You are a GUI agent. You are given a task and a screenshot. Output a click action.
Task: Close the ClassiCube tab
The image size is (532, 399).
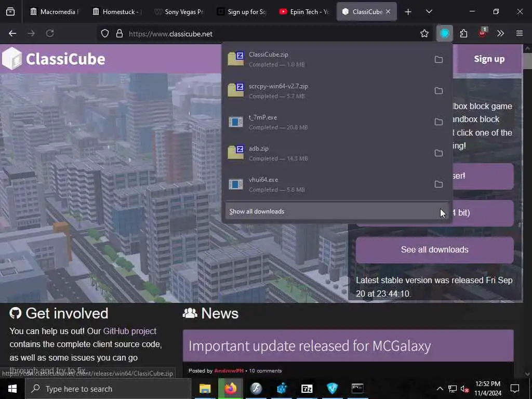pos(388,11)
